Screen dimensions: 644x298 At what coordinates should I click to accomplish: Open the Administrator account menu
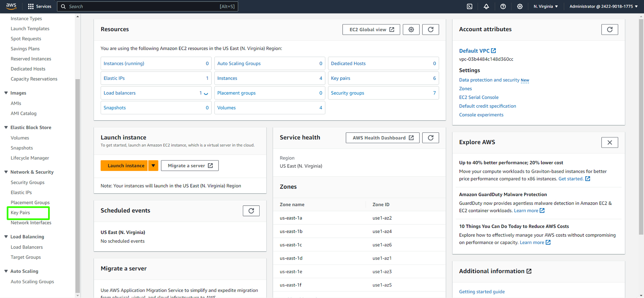coord(603,6)
